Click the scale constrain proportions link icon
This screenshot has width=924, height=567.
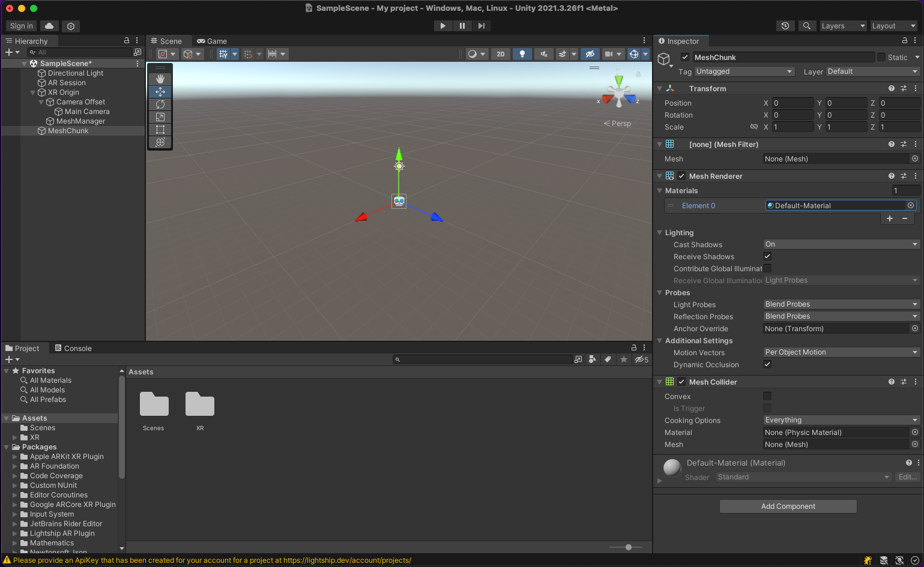pos(754,127)
